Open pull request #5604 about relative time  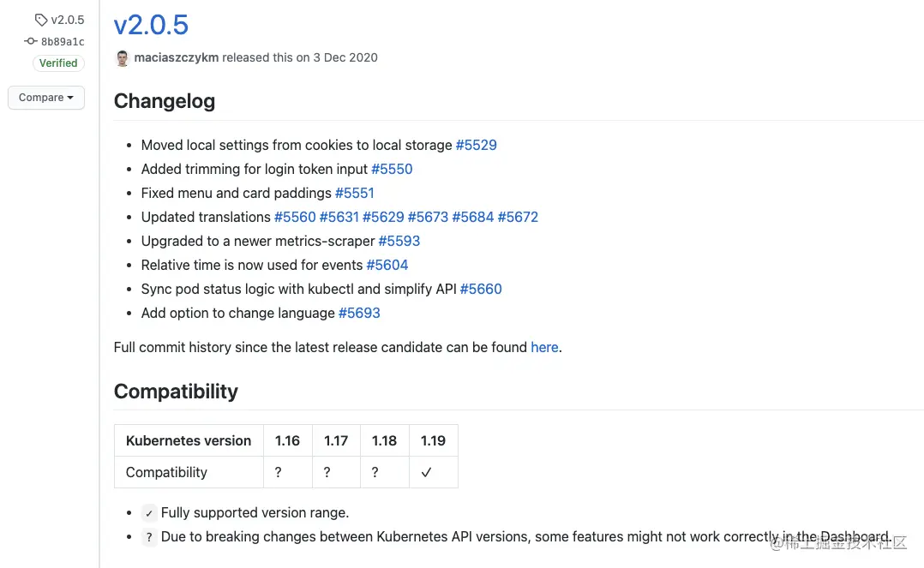coord(387,266)
